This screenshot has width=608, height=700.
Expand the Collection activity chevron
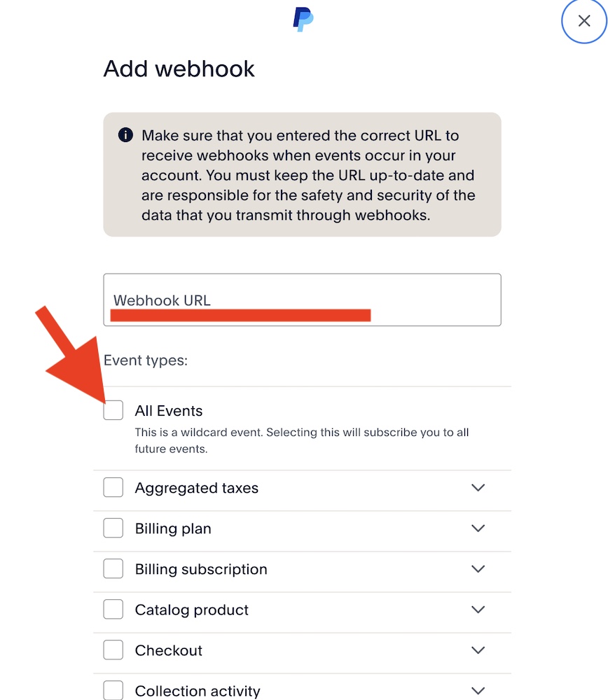point(478,690)
